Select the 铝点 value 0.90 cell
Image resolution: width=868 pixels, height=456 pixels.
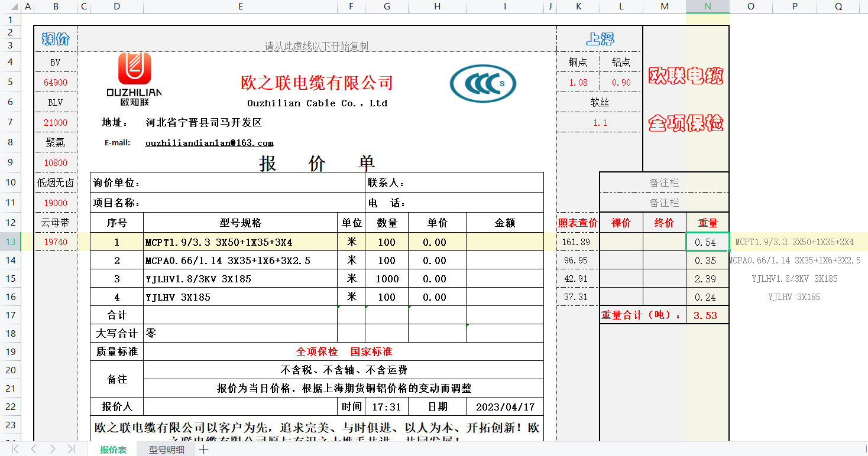click(621, 82)
